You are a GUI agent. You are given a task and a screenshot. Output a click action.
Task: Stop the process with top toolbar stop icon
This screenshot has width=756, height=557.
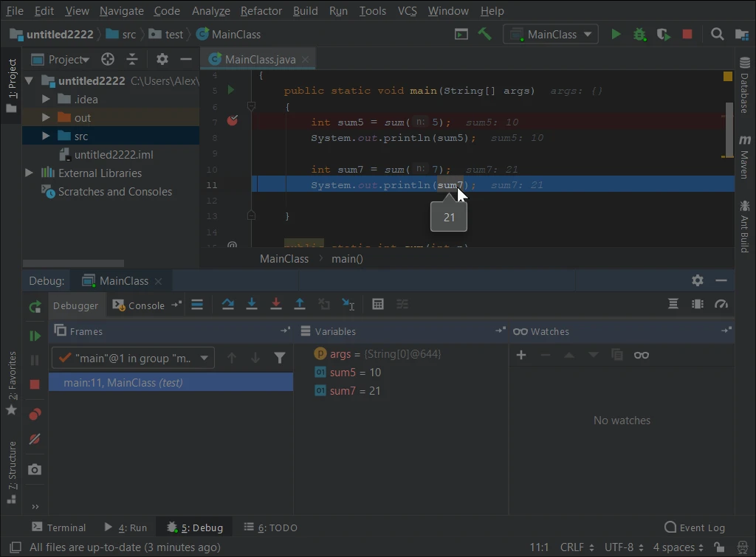(x=687, y=34)
